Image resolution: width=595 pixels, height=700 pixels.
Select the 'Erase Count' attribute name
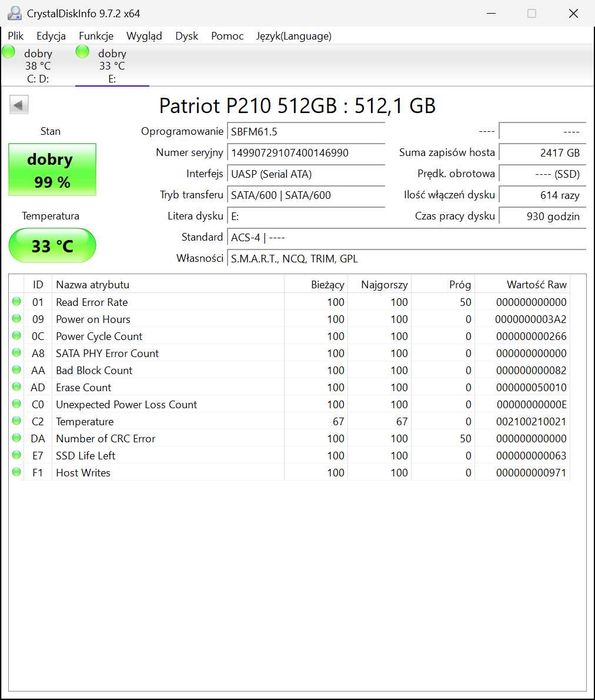point(83,387)
